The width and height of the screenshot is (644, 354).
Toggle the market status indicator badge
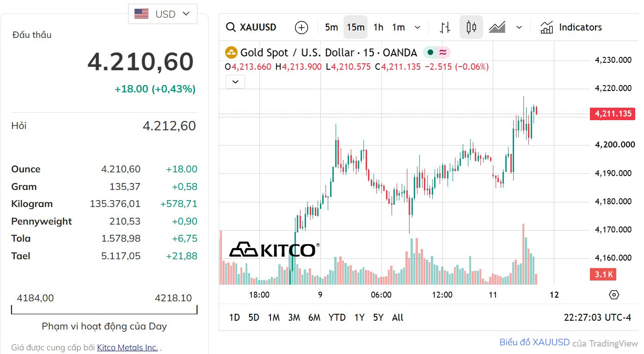tap(437, 53)
